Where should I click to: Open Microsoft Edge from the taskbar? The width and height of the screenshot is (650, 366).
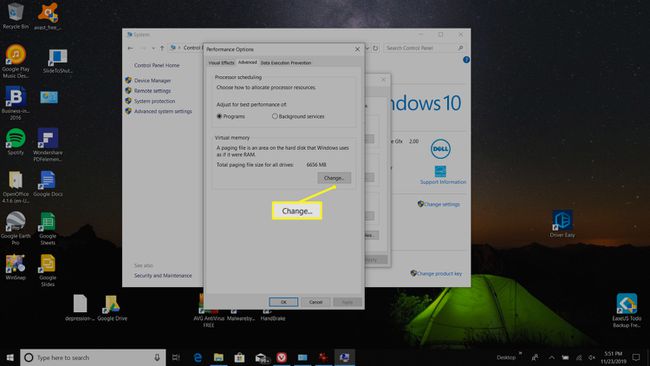(198, 357)
